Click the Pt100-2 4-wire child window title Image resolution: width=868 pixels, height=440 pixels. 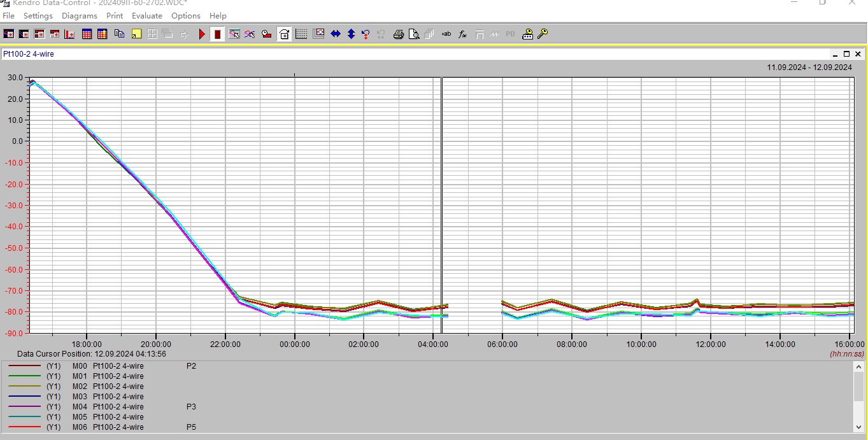[x=29, y=54]
